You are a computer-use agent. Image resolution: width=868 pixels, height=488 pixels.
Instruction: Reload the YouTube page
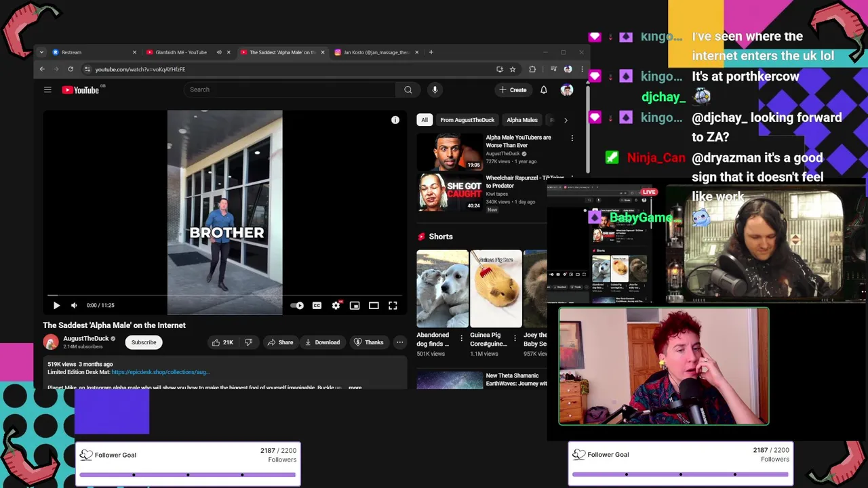[71, 69]
